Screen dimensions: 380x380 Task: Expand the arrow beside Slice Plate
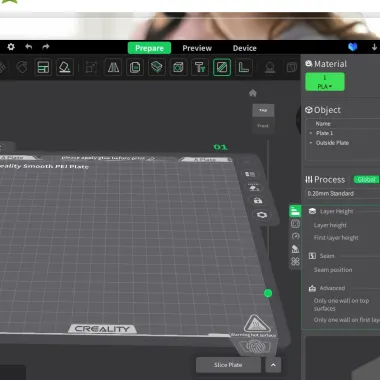pyautogui.click(x=273, y=365)
